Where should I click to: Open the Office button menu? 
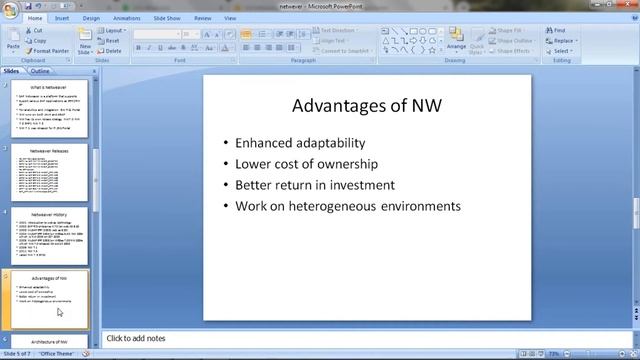(10, 10)
